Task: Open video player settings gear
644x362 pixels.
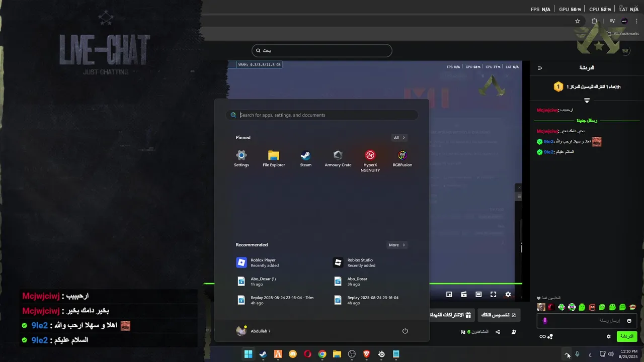Action: (x=508, y=295)
